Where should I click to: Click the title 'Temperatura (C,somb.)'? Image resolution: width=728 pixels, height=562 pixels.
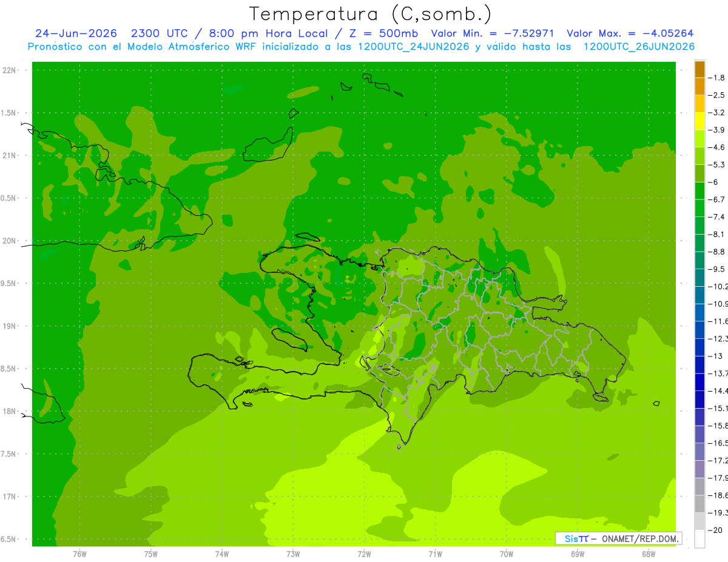371,14
